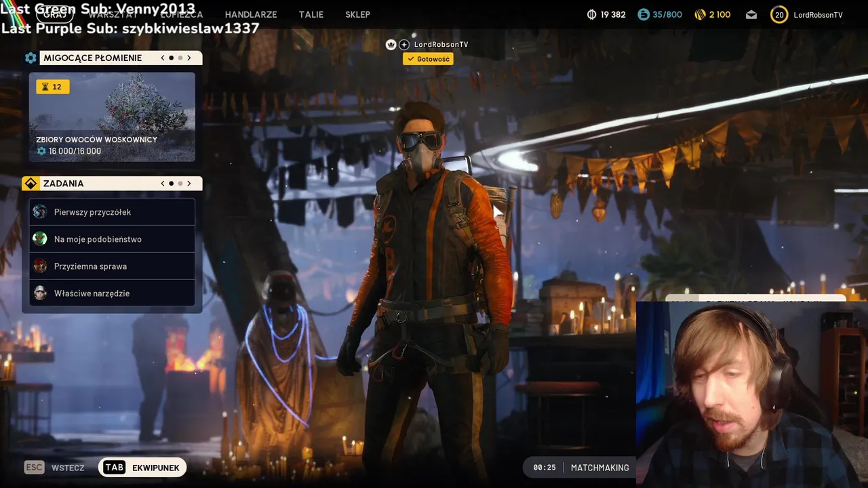Click the Przyziemna sprawa avatar icon
The height and width of the screenshot is (488, 868).
tap(40, 266)
